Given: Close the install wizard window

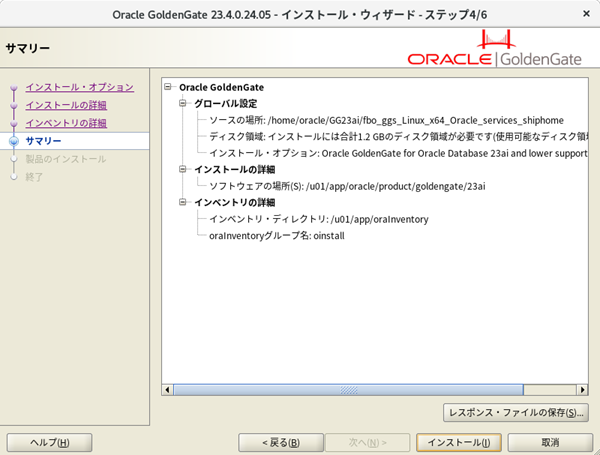Looking at the screenshot, I should click(x=586, y=14).
